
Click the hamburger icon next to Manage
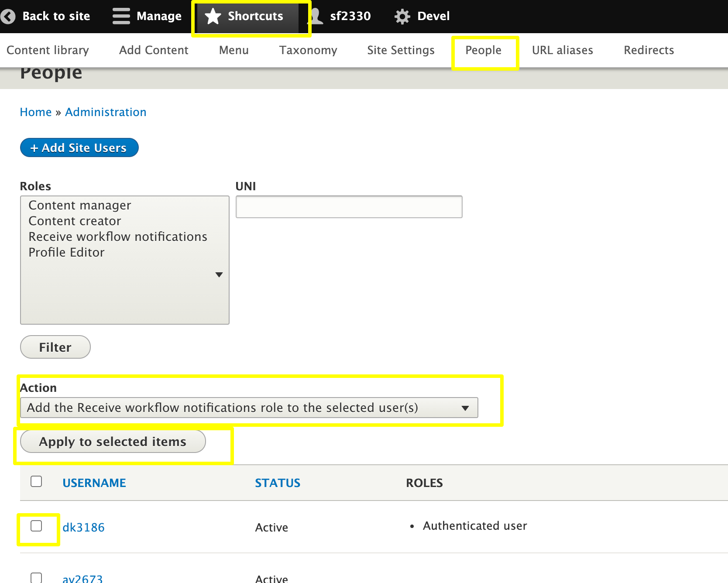click(x=121, y=16)
